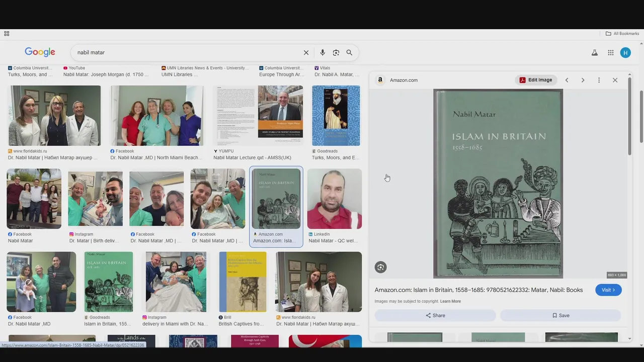Close the image preview panel
This screenshot has width=644, height=362.
[615, 80]
